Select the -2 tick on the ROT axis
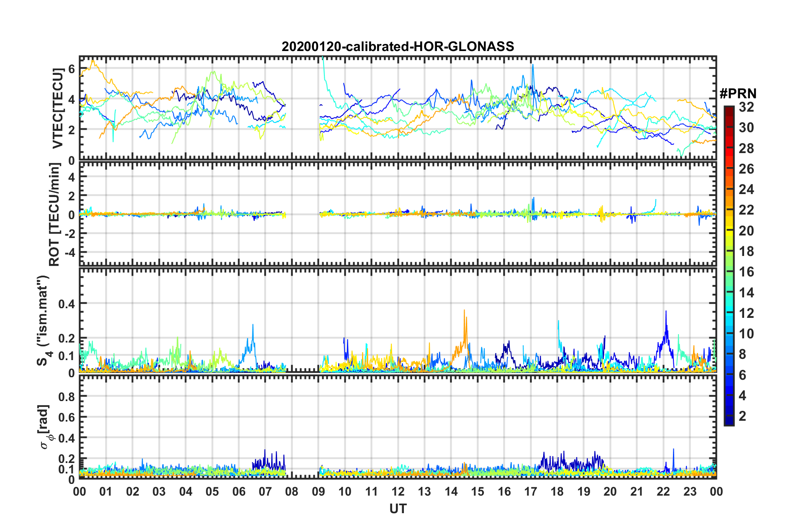Image resolution: width=796 pixels, height=532 pixels. (x=69, y=234)
